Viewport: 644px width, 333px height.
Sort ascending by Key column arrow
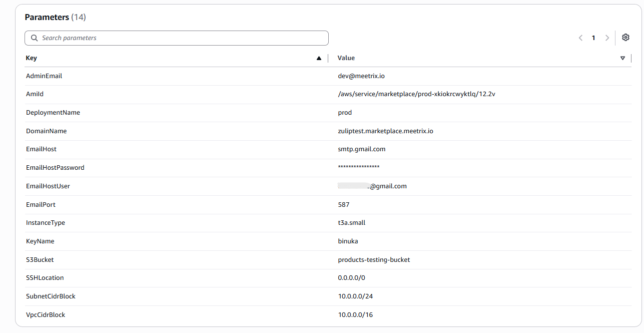319,58
